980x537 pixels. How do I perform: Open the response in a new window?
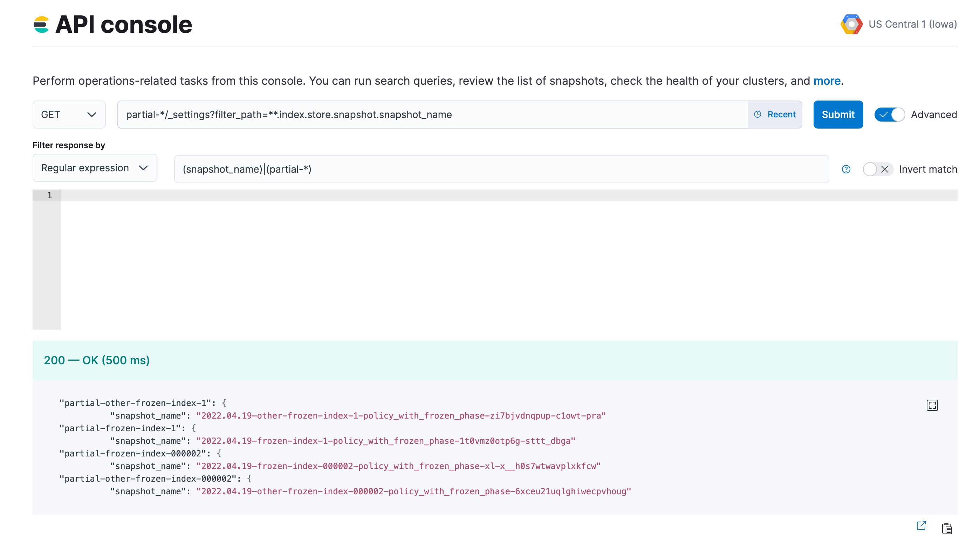point(921,526)
